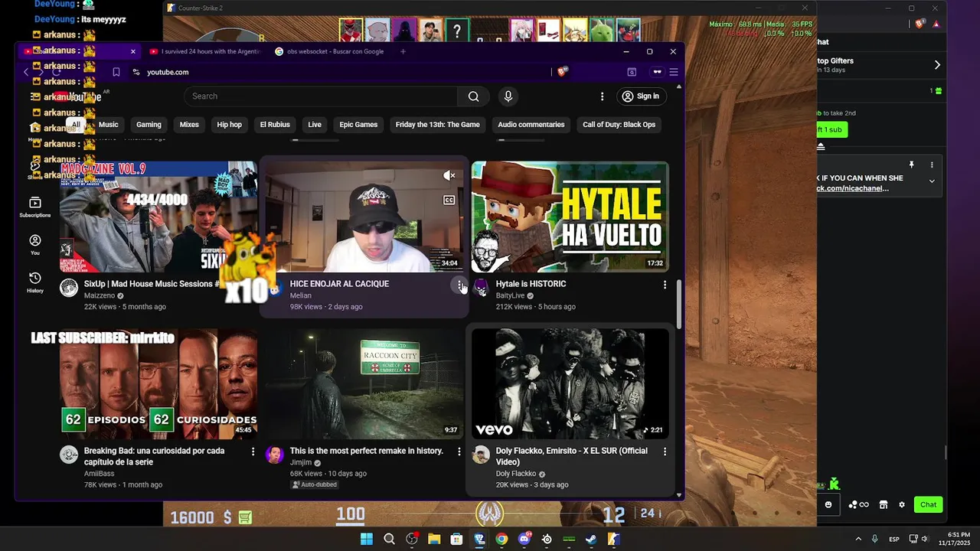
Task: Click the YouTube scrollbar down arrow
Action: 678,495
